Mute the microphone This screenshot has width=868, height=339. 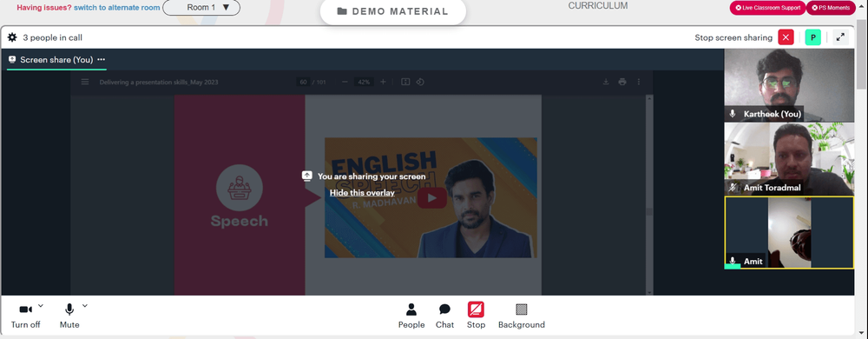(69, 316)
